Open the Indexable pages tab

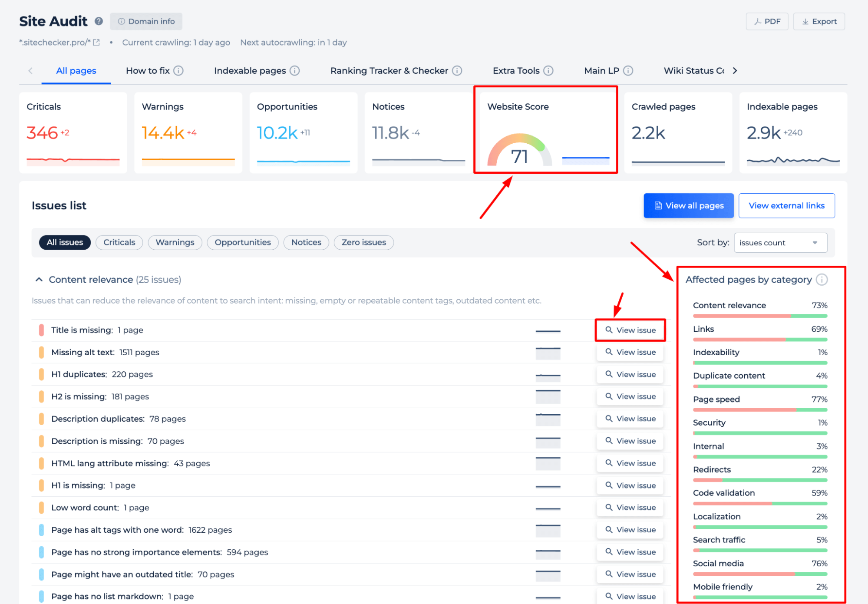[250, 71]
